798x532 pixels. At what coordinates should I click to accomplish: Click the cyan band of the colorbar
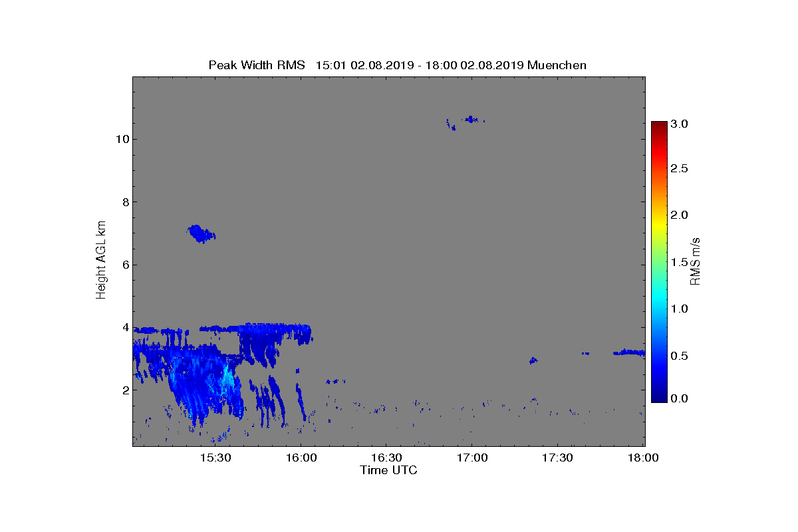[659, 299]
